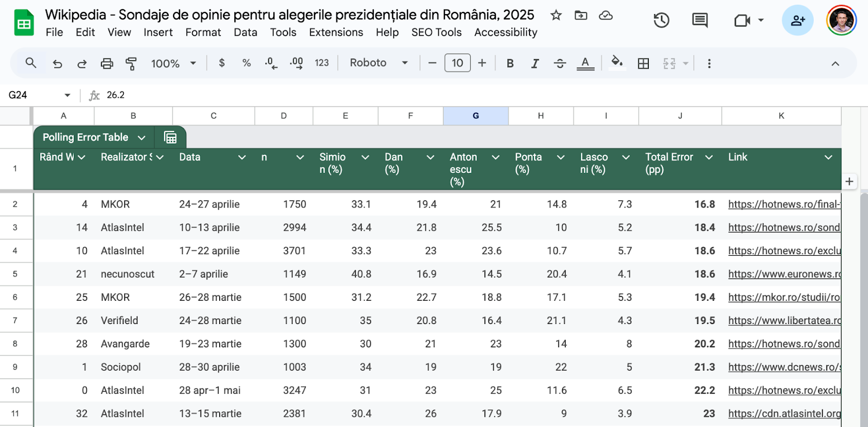The image size is (868, 427).
Task: Merge cells icon
Action: click(669, 63)
